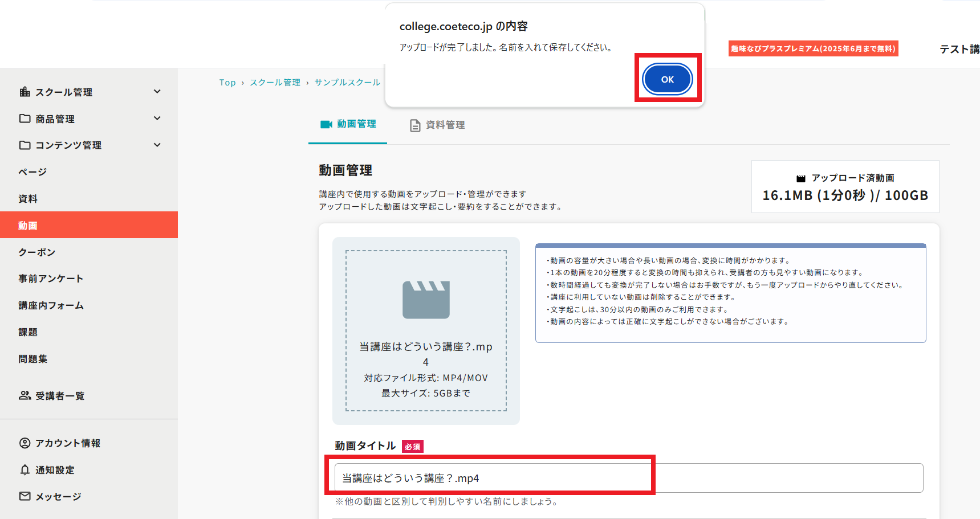Image resolution: width=980 pixels, height=519 pixels.
Task: Click the 趣味なびプラスプレミアム red badge
Action: pyautogui.click(x=813, y=48)
